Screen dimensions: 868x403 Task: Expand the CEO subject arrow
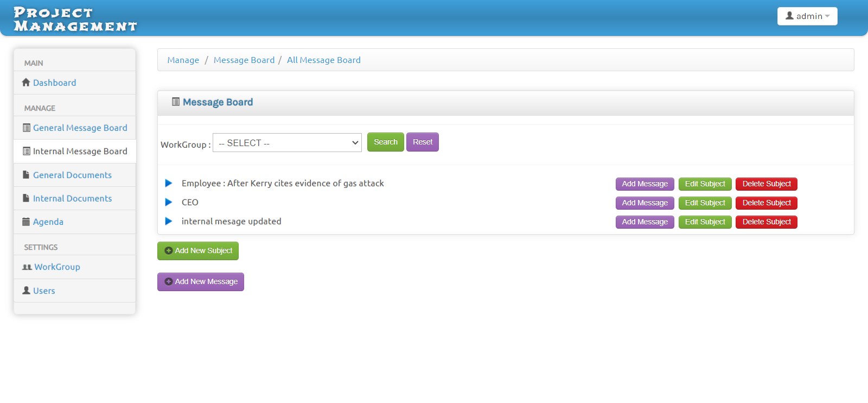[x=169, y=203]
